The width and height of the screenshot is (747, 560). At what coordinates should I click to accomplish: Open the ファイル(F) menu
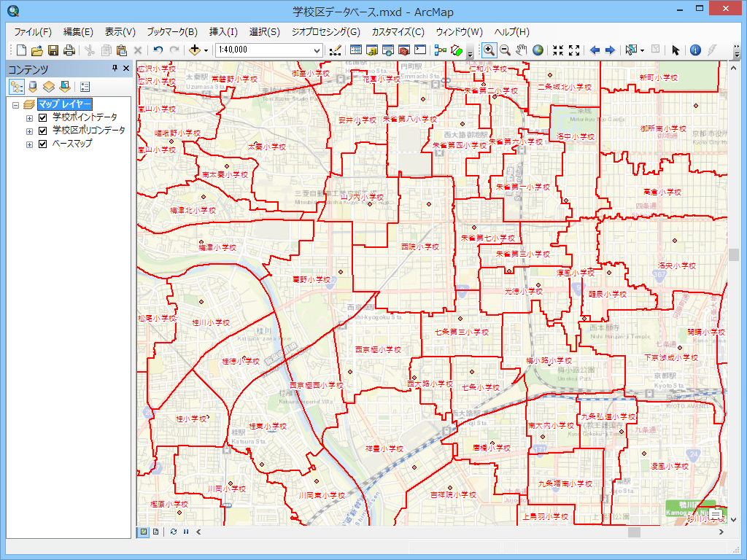tap(33, 32)
